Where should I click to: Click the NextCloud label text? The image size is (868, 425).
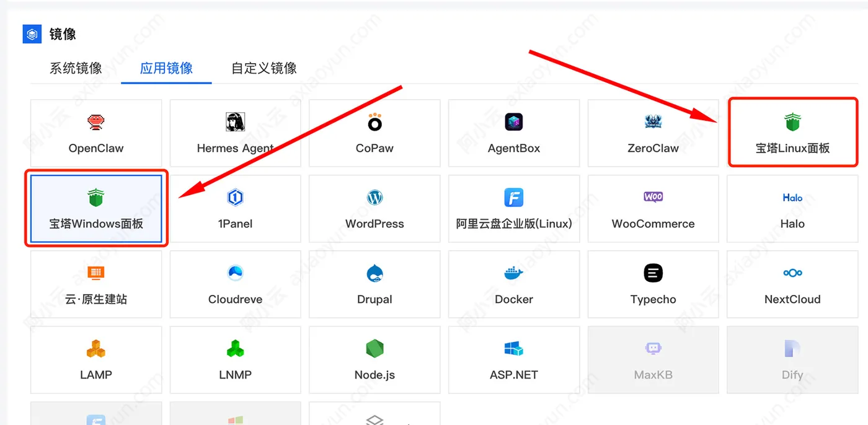pyautogui.click(x=792, y=299)
